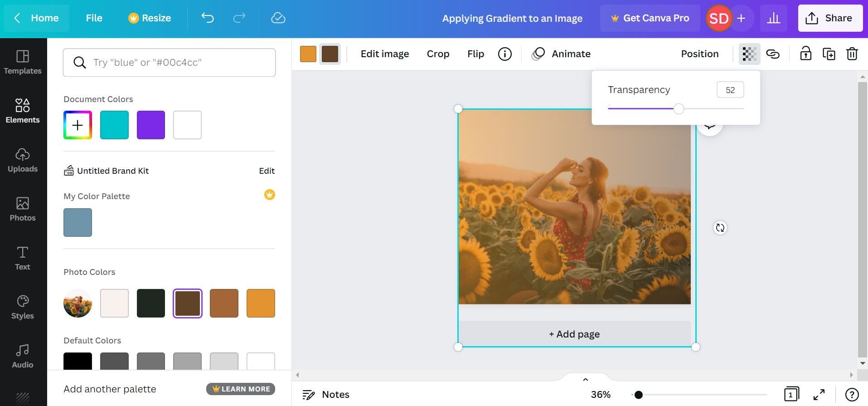Viewport: 868px width, 406px height.
Task: Switch to the Photos sidebar tab
Action: [x=23, y=209]
